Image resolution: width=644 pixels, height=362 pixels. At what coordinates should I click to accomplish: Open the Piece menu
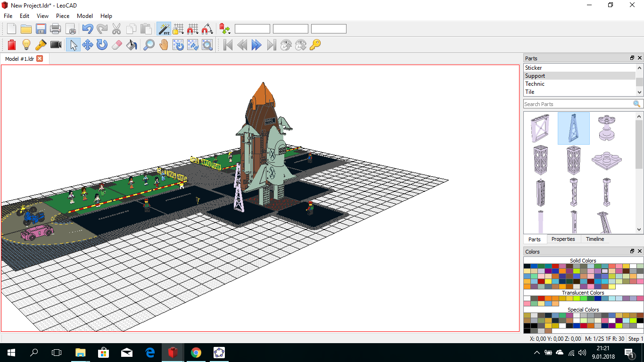[x=63, y=16]
